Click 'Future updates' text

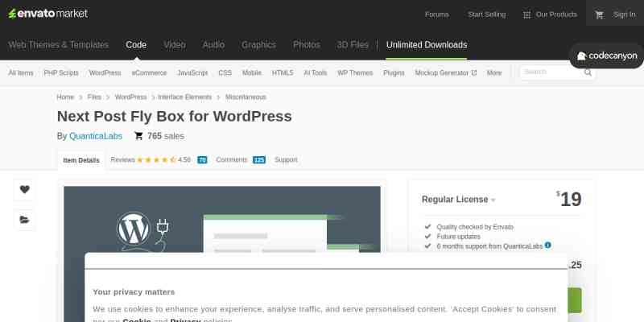[x=458, y=237]
